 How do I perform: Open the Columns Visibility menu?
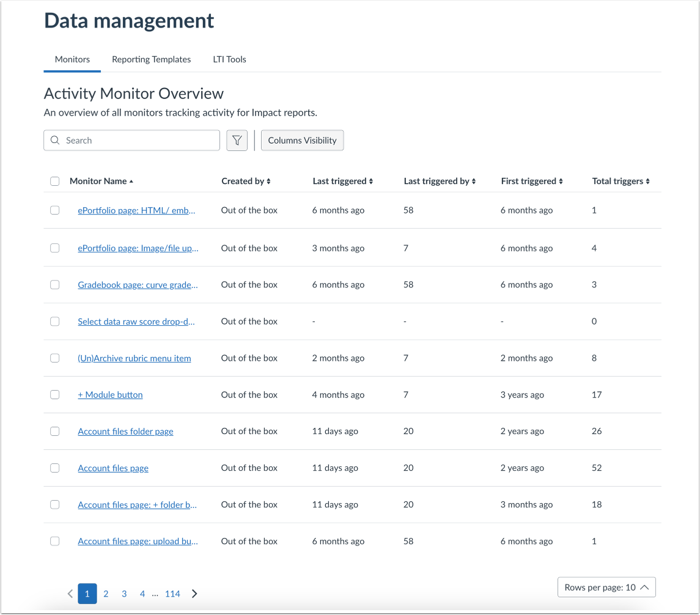[302, 141]
